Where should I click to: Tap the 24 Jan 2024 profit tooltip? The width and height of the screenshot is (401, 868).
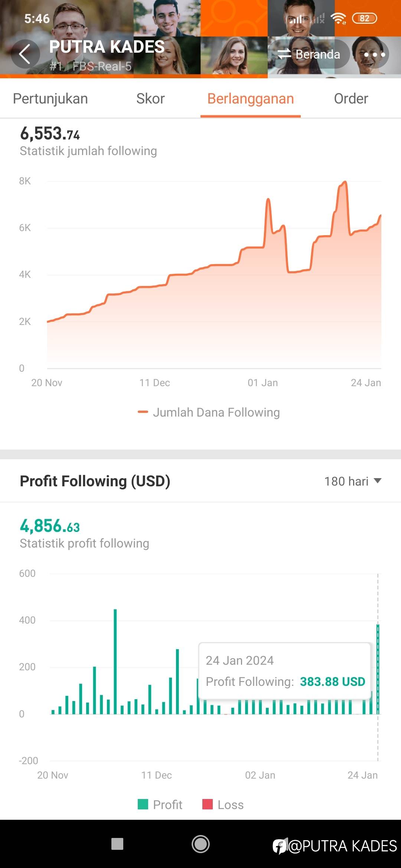pyautogui.click(x=285, y=671)
